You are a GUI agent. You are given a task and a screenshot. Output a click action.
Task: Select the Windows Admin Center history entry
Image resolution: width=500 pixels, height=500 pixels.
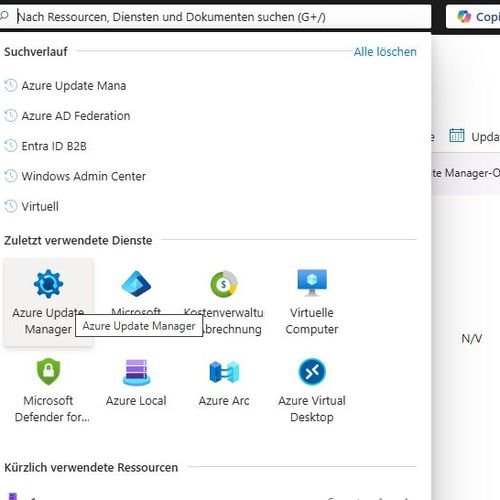pos(84,176)
